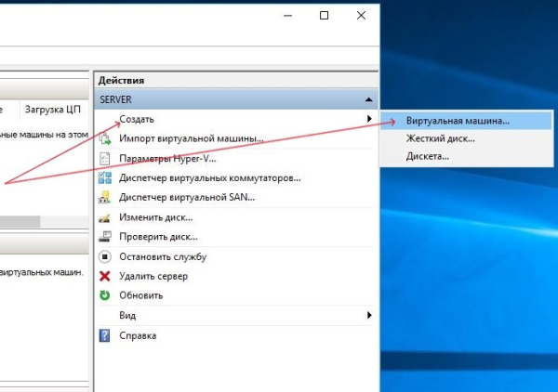
Task: Minimize the Hyper-V Manager window
Action: click(x=288, y=16)
